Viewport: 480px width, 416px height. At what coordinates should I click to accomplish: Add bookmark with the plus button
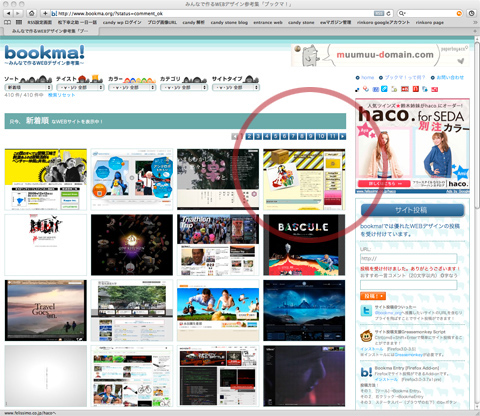coord(45,13)
